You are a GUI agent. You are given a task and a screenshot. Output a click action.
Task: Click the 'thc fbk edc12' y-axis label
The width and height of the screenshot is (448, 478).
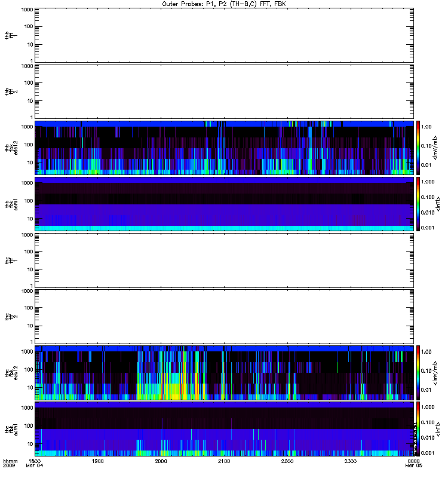click(x=11, y=372)
